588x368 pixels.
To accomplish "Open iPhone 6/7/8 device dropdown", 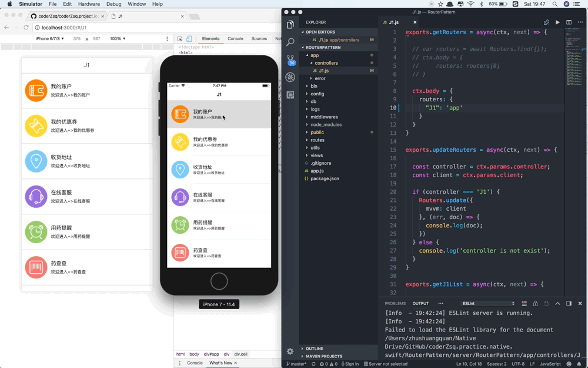I will coord(49,39).
